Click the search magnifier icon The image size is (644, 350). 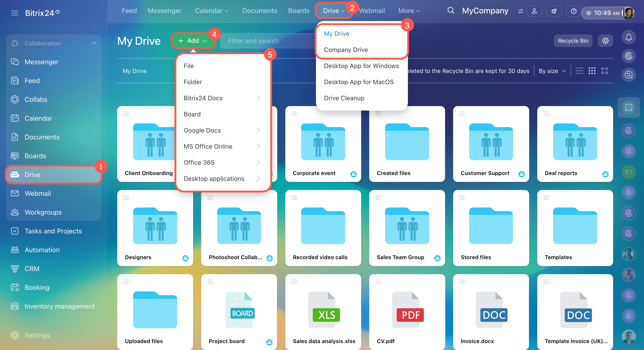pos(450,11)
